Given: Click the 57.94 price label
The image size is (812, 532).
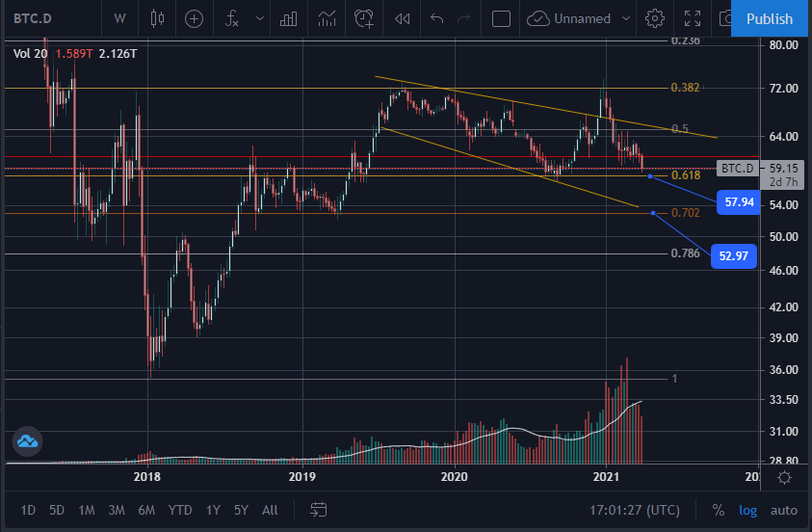Looking at the screenshot, I should click(739, 202).
